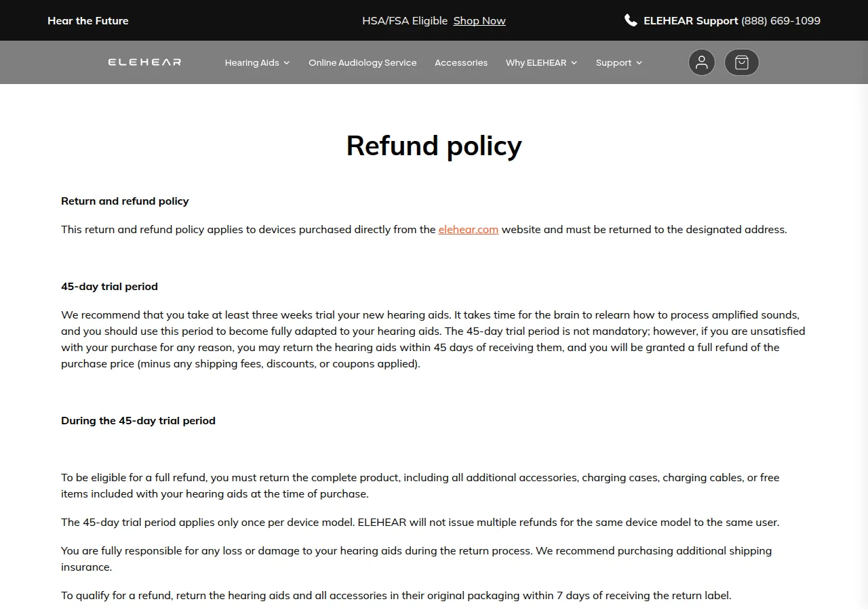Viewport: 868px width, 610px height.
Task: Open the shopping cart icon
Action: 741,62
